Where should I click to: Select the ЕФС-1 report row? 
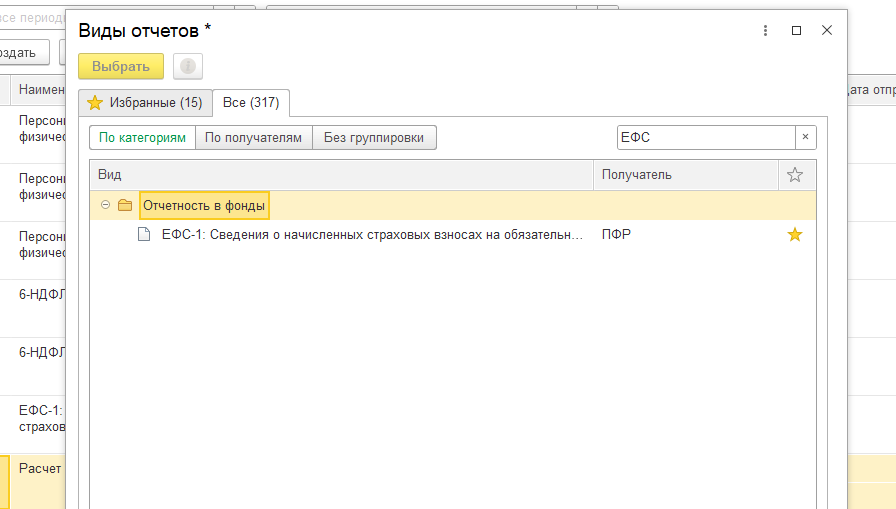tap(453, 235)
